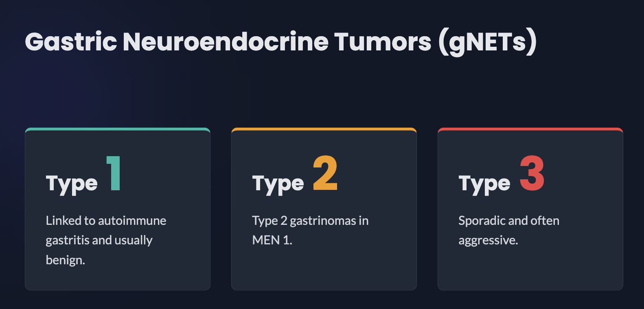644x309 pixels.
Task: Click the teal top border of the first card
Action: (x=118, y=129)
